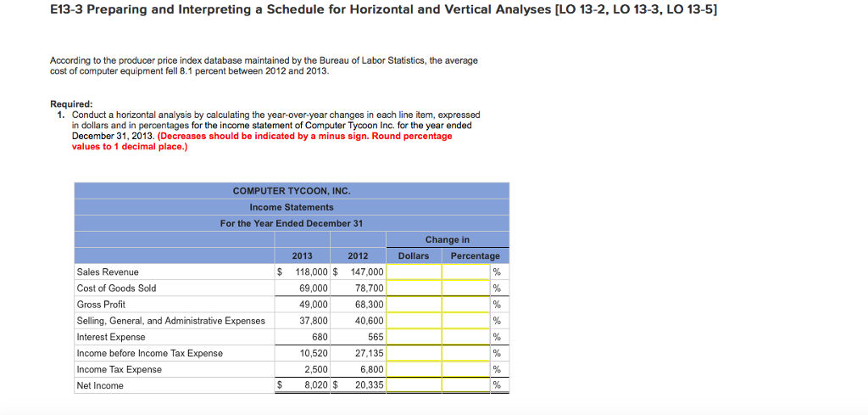Click the 2012 Gross Profit value 68,300
The image size is (868, 415).
(x=370, y=304)
